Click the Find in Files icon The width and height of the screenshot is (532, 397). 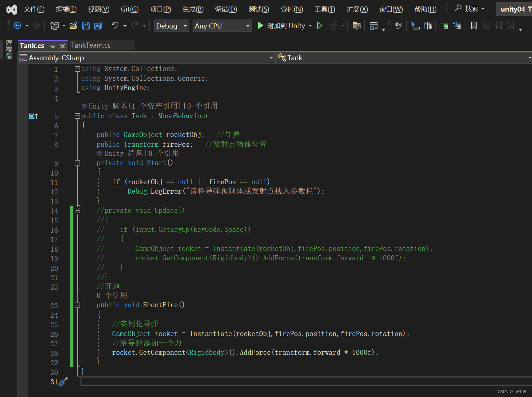pyautogui.click(x=356, y=26)
